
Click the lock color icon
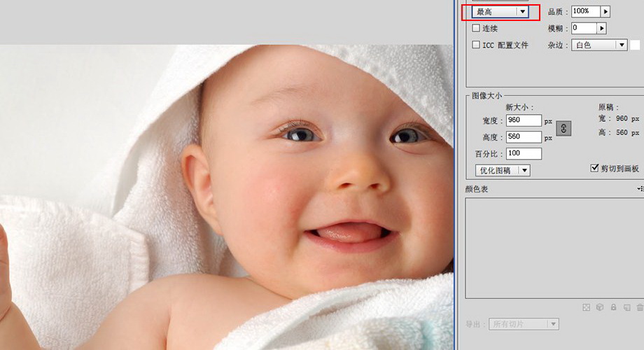pyautogui.click(x=613, y=307)
